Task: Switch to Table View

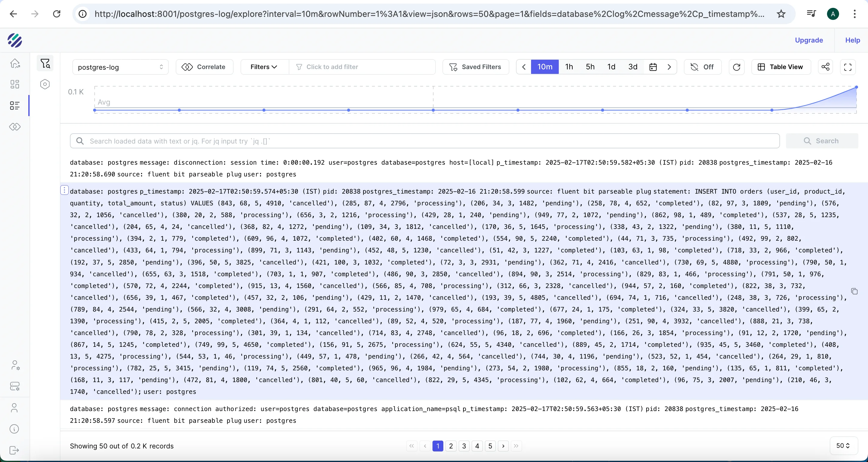Action: tap(781, 67)
